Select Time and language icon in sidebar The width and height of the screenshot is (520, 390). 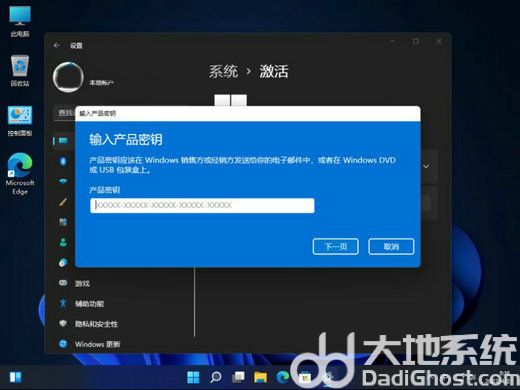[x=63, y=263]
